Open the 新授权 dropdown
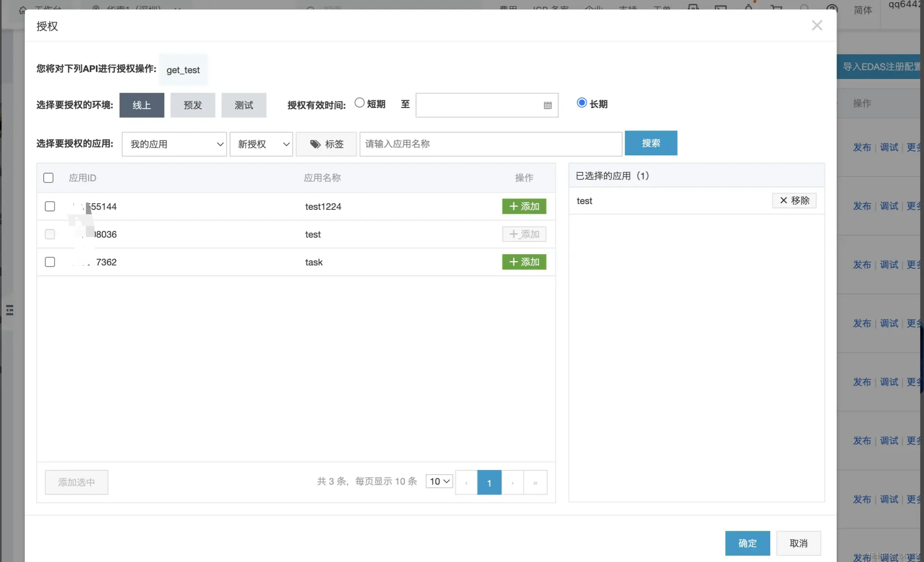 click(x=261, y=144)
